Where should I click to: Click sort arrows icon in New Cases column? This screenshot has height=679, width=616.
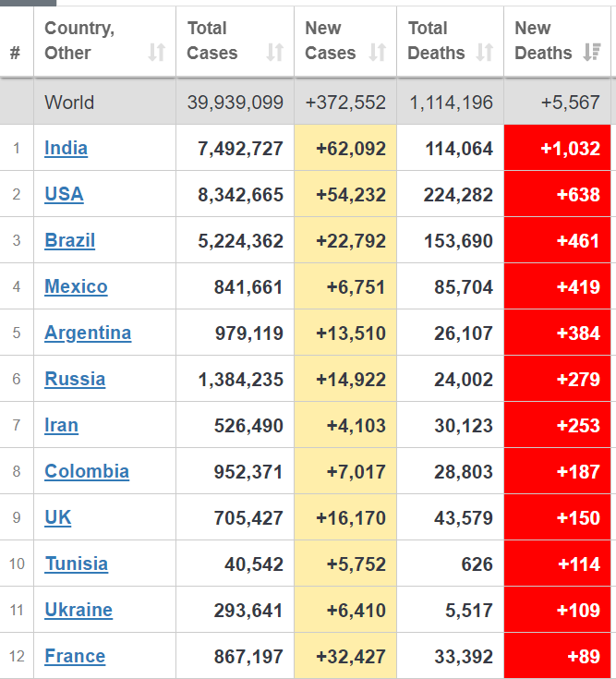pos(378,53)
